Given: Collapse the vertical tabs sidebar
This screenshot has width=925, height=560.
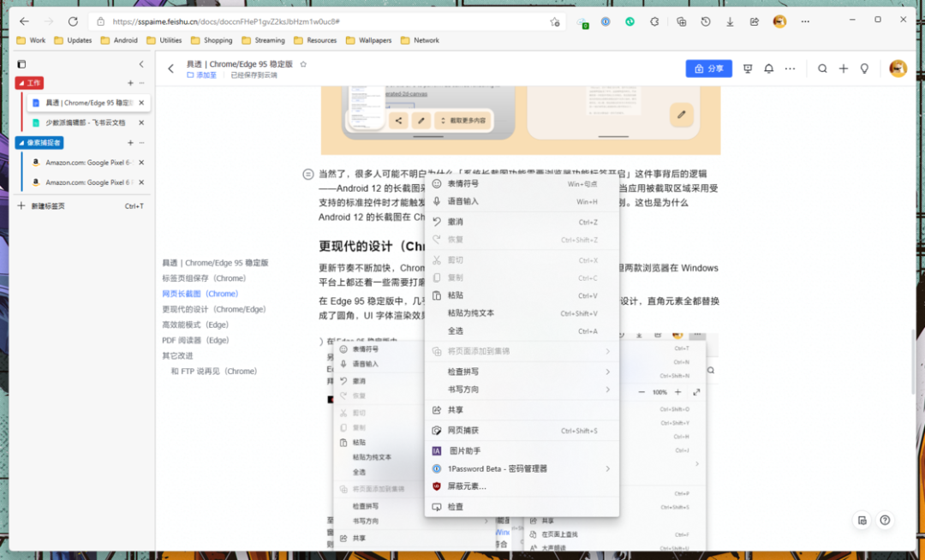Looking at the screenshot, I should click(141, 63).
